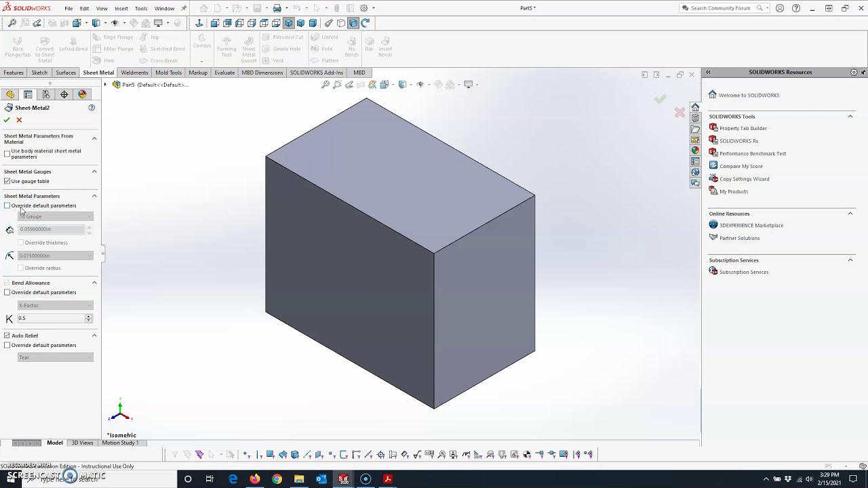Open Copy Settings Wizard link

point(745,179)
